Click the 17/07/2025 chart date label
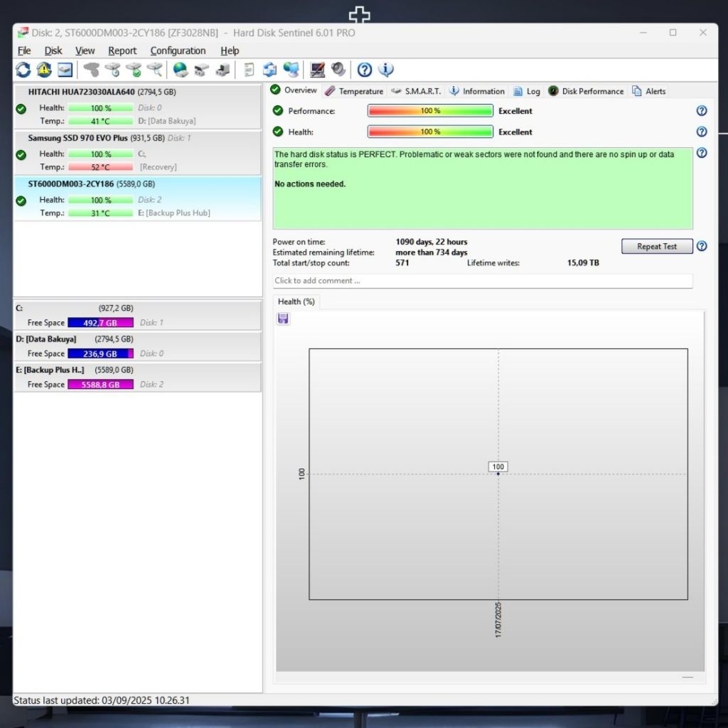Viewport: 728px width, 728px height. point(498,620)
